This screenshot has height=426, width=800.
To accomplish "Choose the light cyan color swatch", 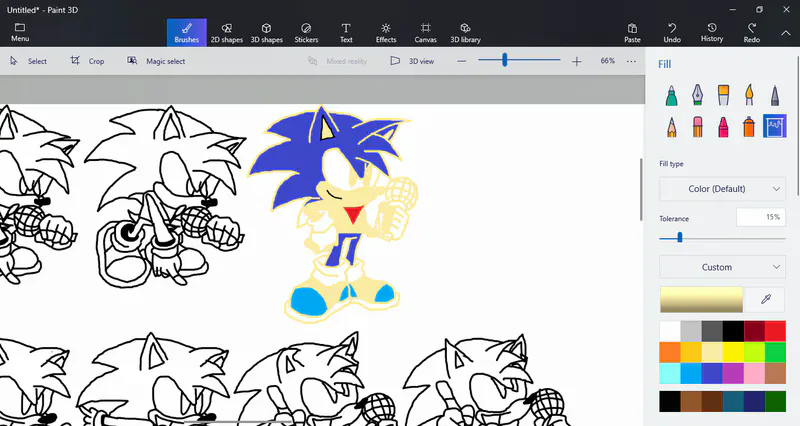I will click(x=670, y=373).
